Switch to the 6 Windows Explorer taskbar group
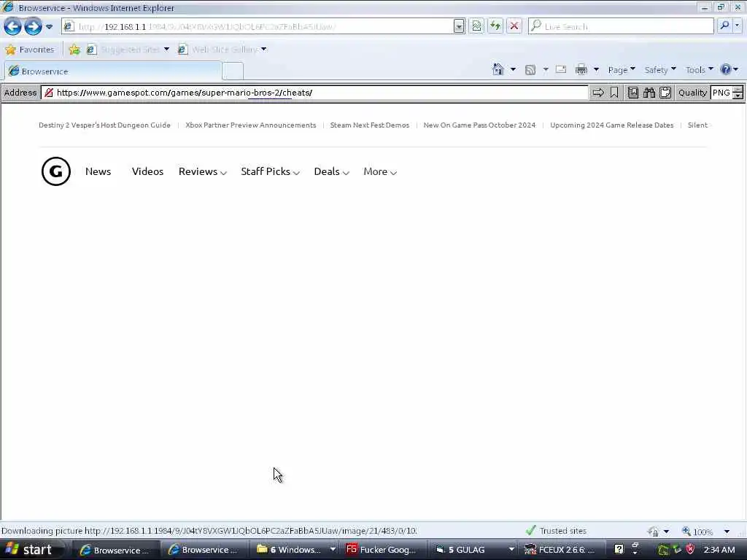This screenshot has width=747, height=560. [x=296, y=550]
